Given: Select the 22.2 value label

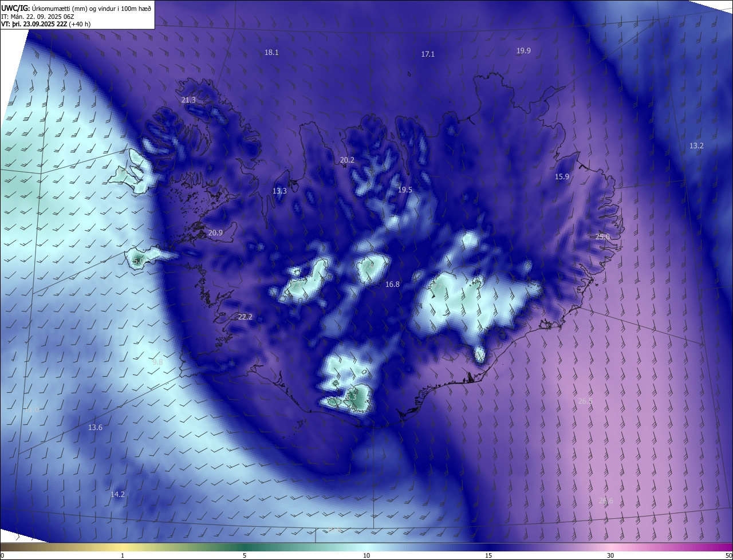Looking at the screenshot, I should point(245,317).
